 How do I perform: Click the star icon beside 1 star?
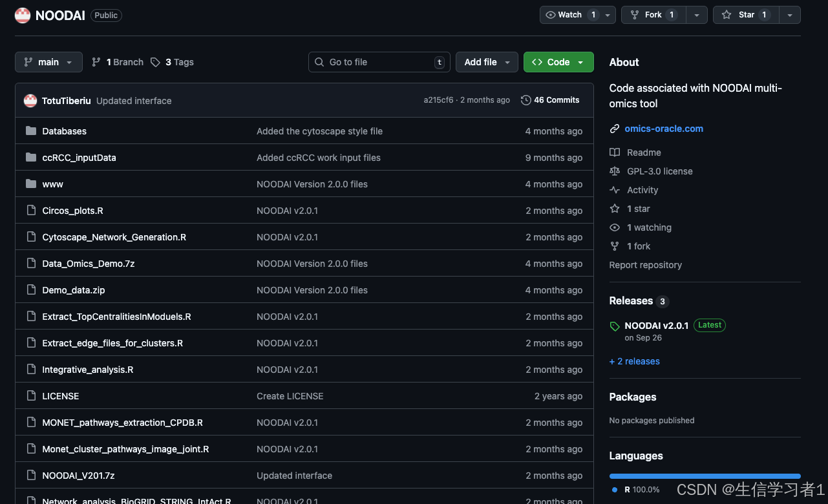615,209
